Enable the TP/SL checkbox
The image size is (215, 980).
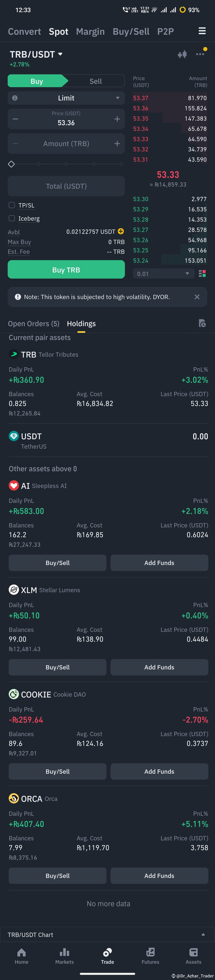click(12, 205)
